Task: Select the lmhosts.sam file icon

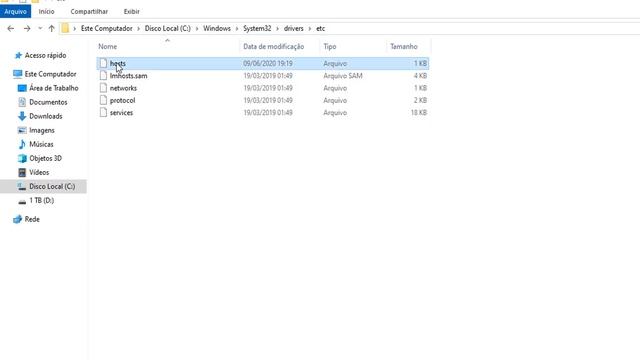Action: point(103,76)
